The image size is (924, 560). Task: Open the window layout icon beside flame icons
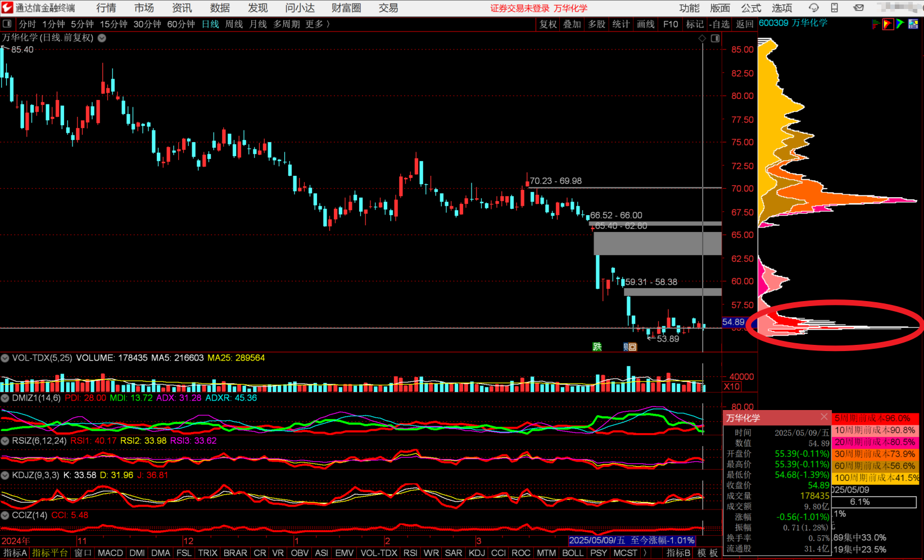(x=913, y=24)
